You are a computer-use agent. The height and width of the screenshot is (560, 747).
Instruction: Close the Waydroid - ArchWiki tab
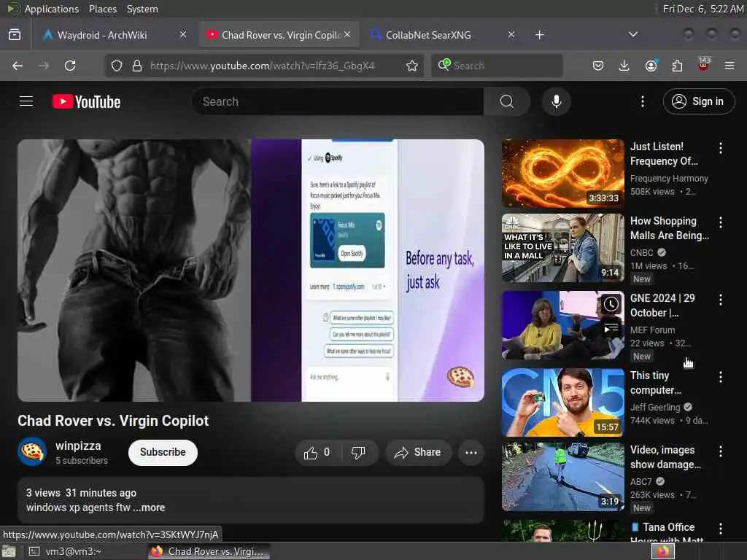183,34
